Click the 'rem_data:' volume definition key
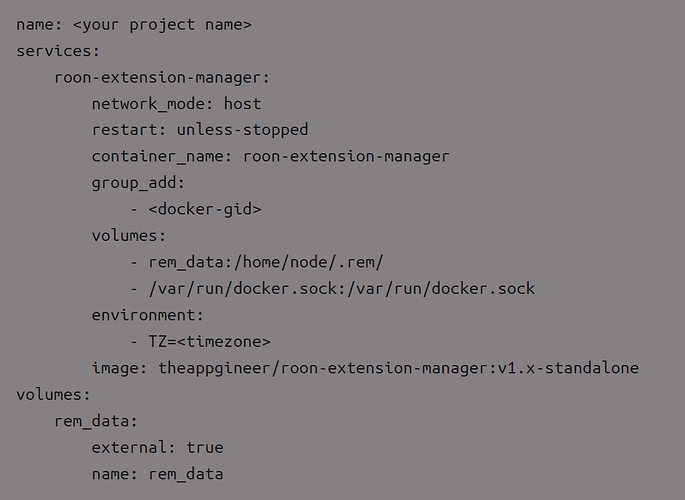 pyautogui.click(x=96, y=422)
